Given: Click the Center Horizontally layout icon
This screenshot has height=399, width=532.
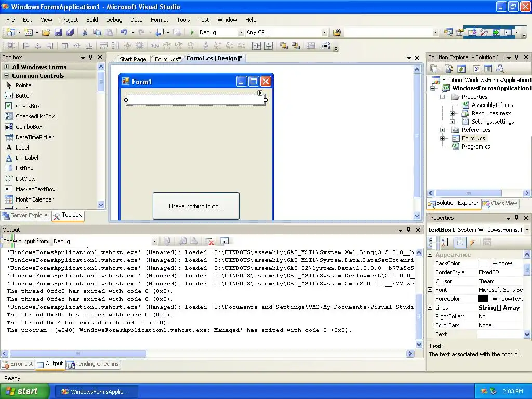Looking at the screenshot, I should [257, 46].
